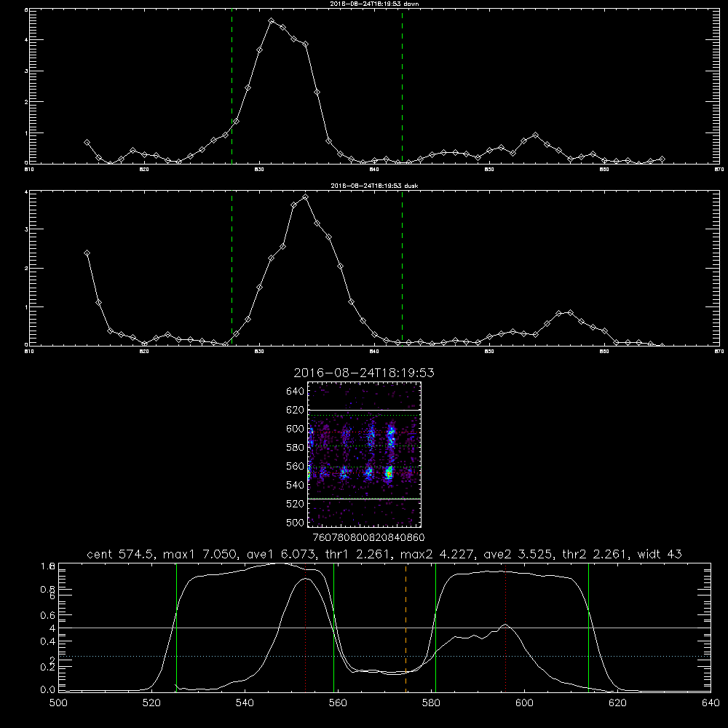Click the '0.6' y-axis label of the bottom plot
The width and height of the screenshot is (728, 728).
[48, 615]
